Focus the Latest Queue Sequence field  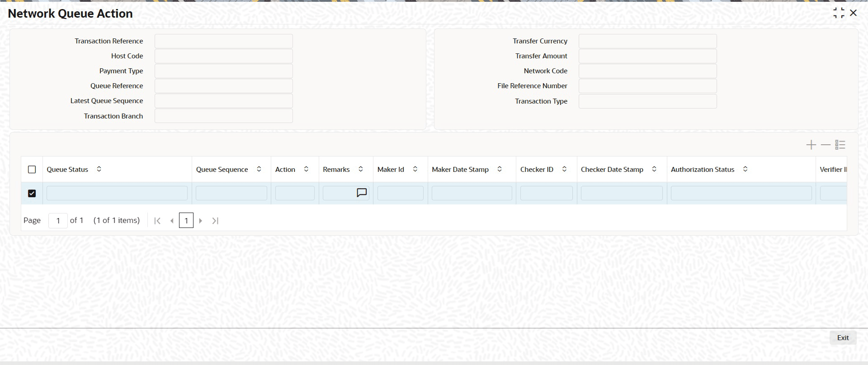coord(224,101)
